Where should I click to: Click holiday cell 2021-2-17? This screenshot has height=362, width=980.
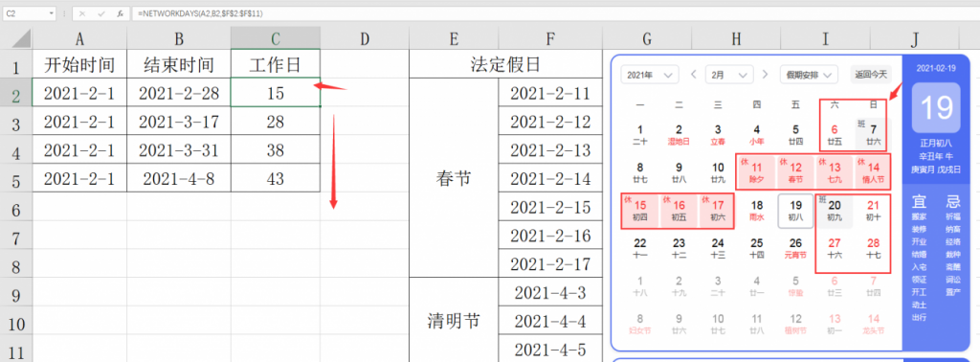pos(550,264)
